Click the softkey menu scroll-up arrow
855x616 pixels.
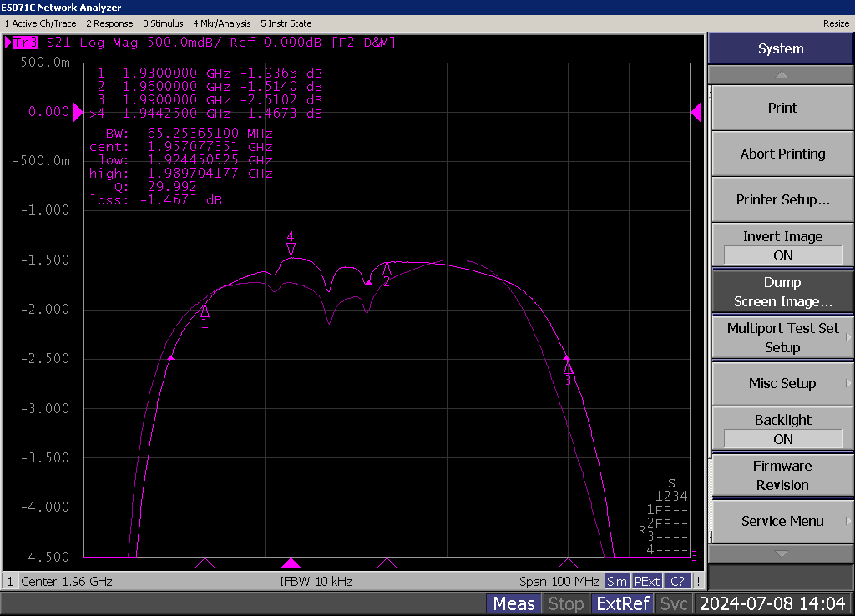pyautogui.click(x=782, y=75)
